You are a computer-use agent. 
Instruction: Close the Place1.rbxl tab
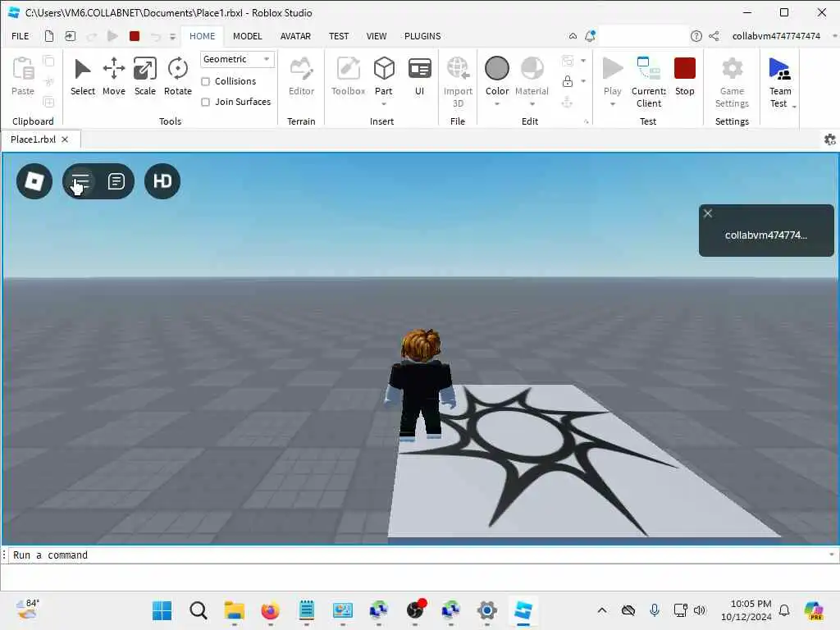(x=65, y=139)
